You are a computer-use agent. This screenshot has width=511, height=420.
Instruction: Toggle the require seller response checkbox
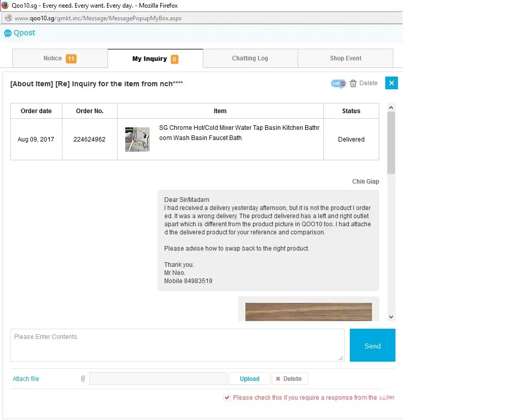click(227, 398)
